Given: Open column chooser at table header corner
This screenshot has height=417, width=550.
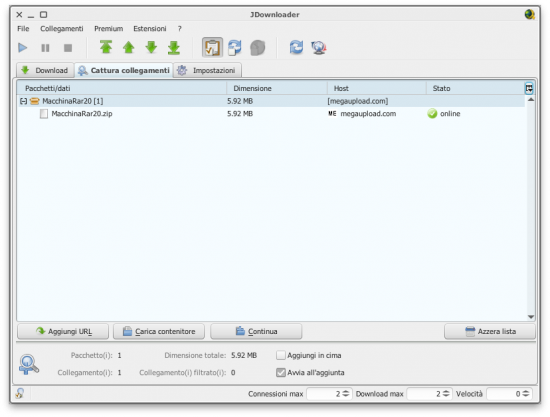Looking at the screenshot, I should click(529, 88).
